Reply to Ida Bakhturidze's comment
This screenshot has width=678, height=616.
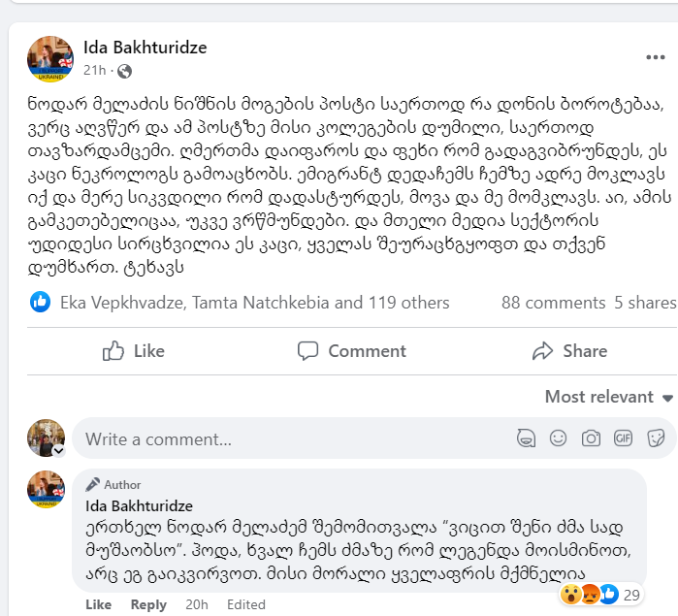(x=148, y=604)
